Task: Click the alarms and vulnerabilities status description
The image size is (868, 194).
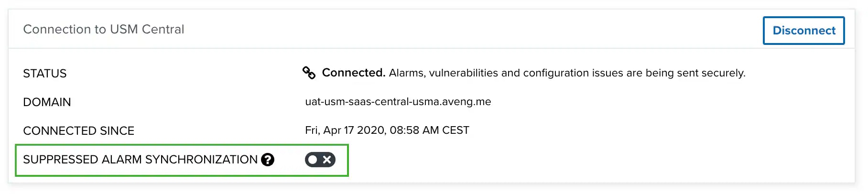Action: (567, 73)
